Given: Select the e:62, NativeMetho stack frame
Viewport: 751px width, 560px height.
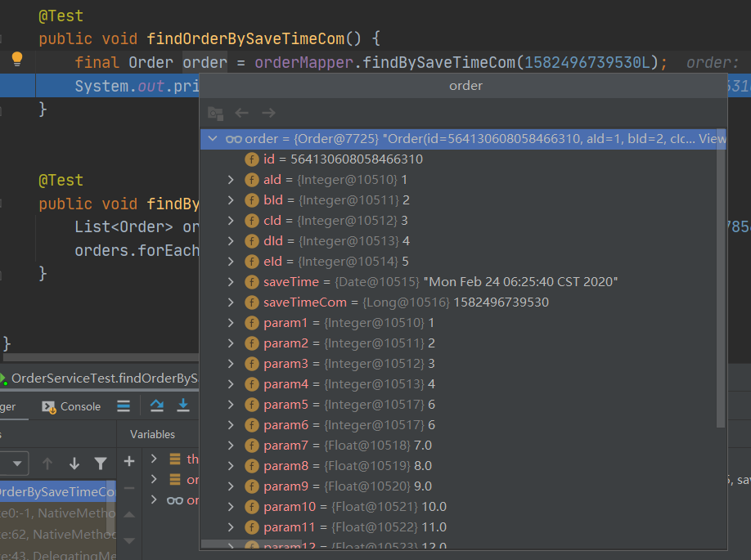Looking at the screenshot, I should (57, 534).
